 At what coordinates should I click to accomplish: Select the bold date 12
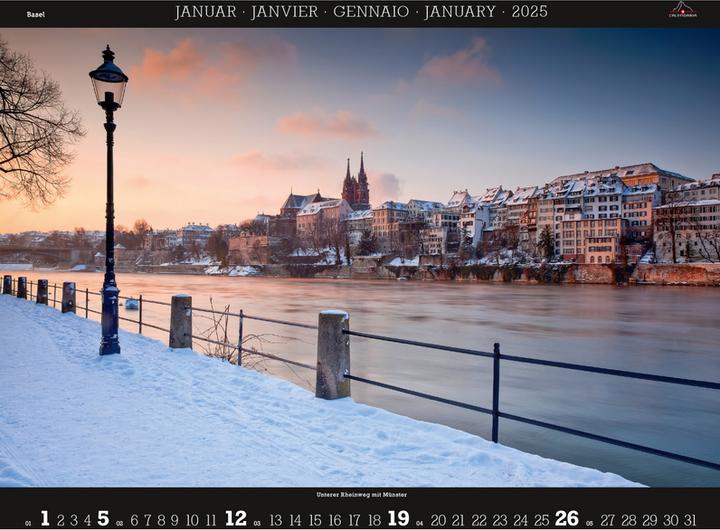236,519
